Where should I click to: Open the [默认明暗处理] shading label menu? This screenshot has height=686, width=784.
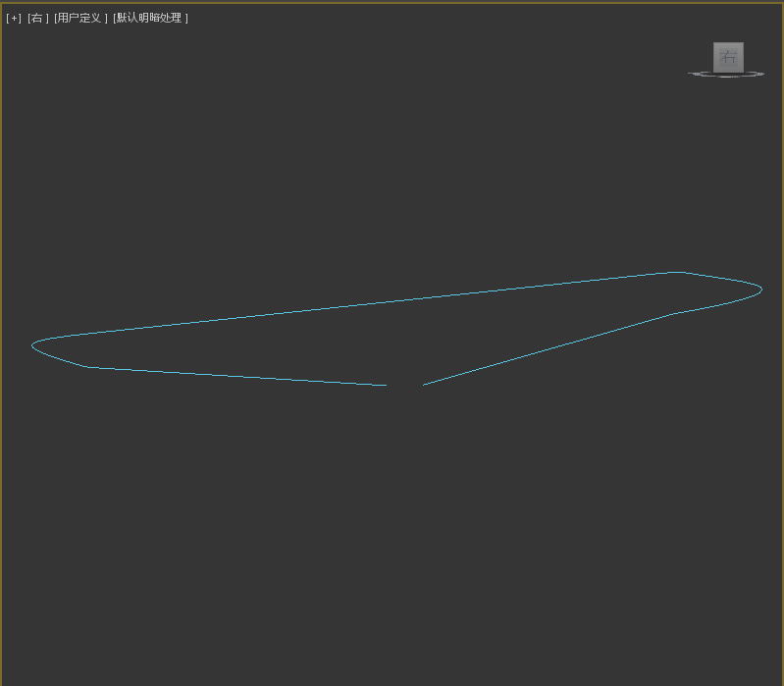(150, 18)
